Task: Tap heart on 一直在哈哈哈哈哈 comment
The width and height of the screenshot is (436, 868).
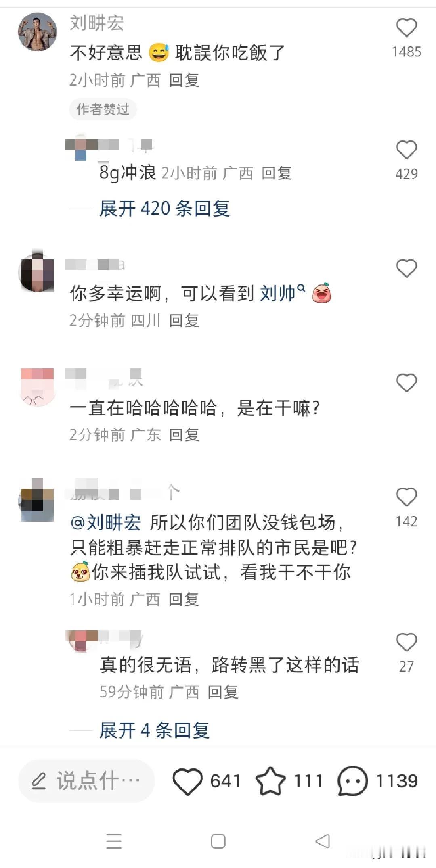Action: (x=406, y=383)
